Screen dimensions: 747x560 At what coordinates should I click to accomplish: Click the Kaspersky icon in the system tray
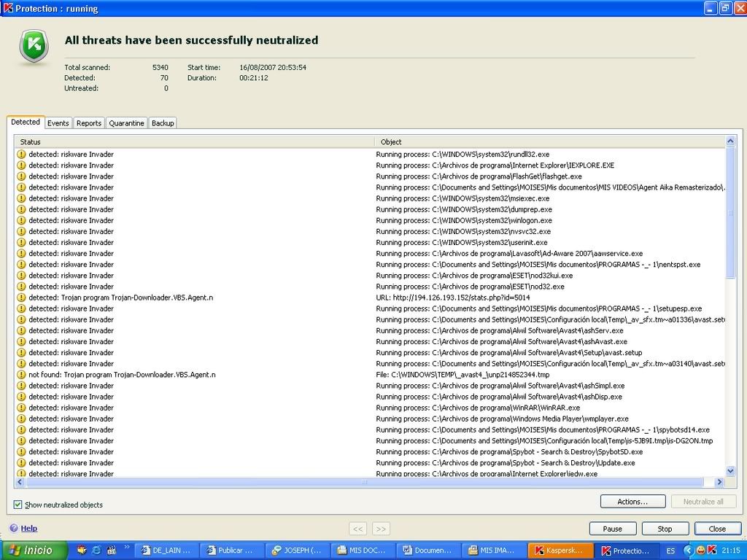(x=712, y=551)
